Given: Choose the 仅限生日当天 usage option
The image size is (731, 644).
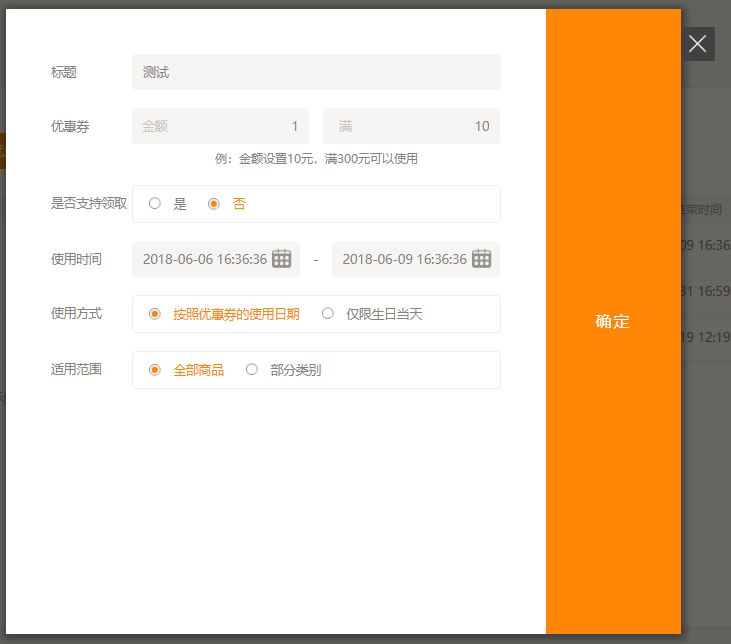Looking at the screenshot, I should click(x=328, y=314).
